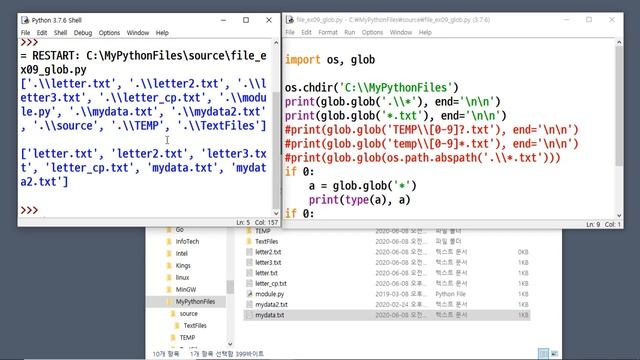Click the glob.glob('*.txt') print line

coord(396,116)
